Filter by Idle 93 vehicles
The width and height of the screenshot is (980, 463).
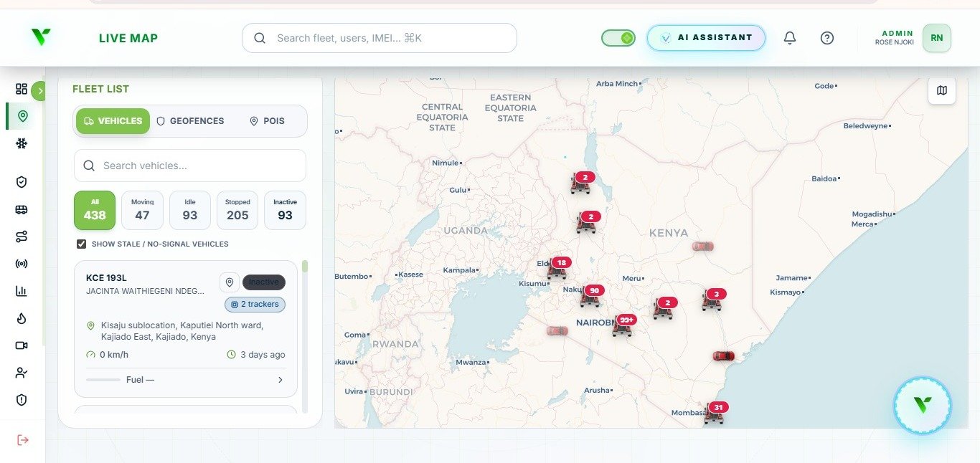tap(190, 210)
